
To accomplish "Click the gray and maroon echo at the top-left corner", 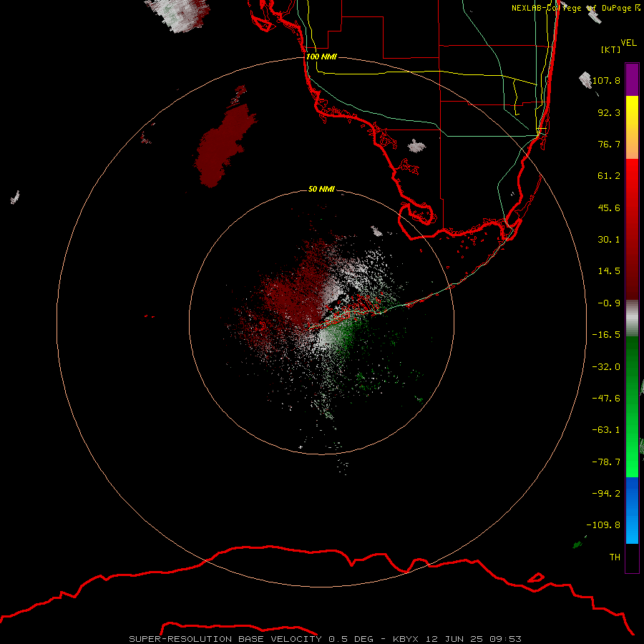I will (x=177, y=15).
